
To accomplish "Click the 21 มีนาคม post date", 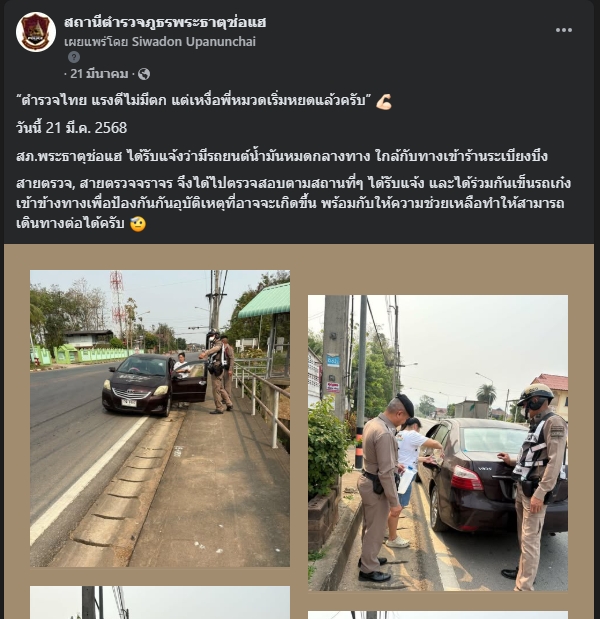I will tap(99, 74).
